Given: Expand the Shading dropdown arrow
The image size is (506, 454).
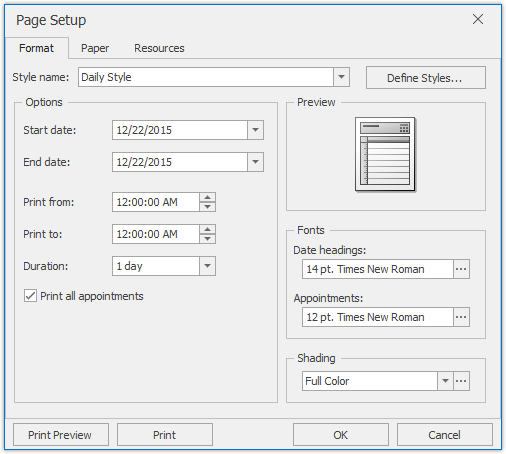Looking at the screenshot, I should (445, 381).
